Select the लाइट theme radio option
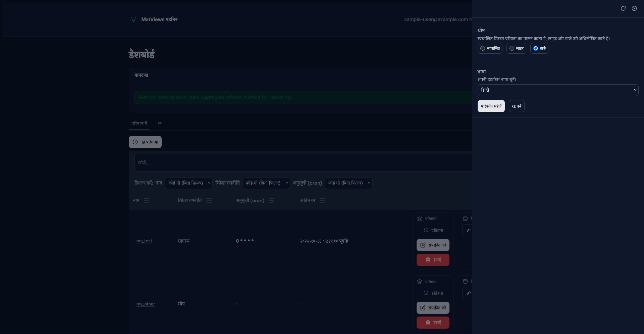Viewport: 644px width, 334px height. (x=512, y=48)
